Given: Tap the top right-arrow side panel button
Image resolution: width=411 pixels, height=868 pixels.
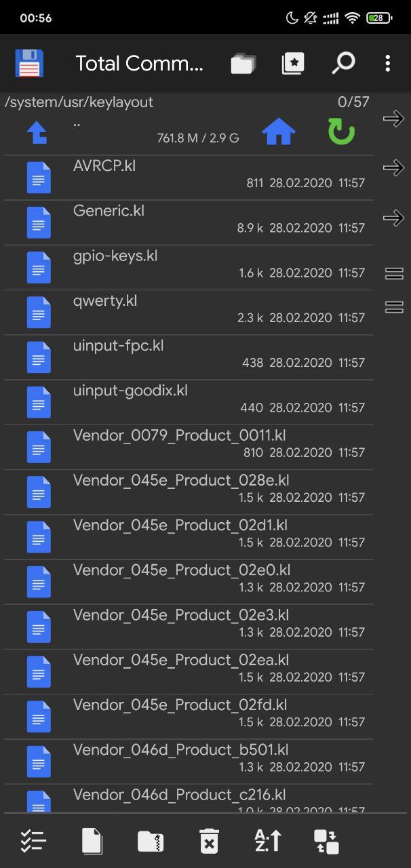Looking at the screenshot, I should click(x=393, y=119).
